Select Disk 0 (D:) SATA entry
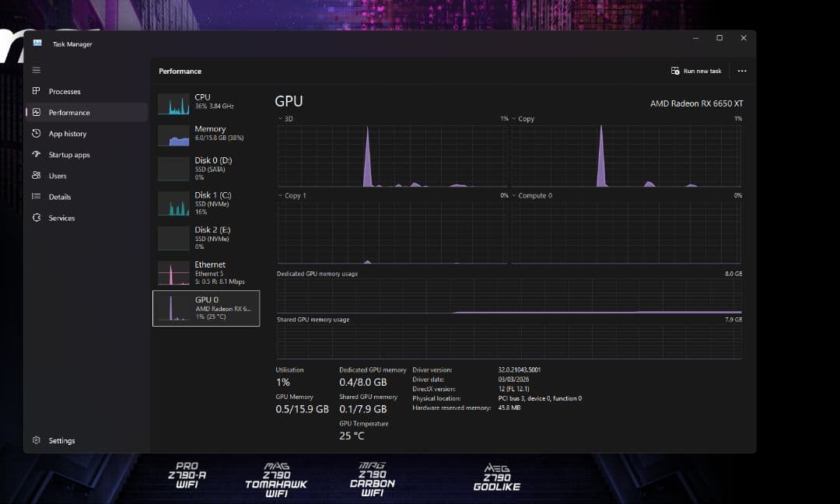 pyautogui.click(x=206, y=168)
